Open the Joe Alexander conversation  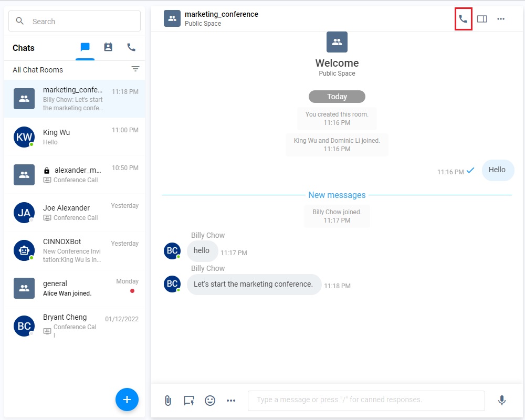pyautogui.click(x=75, y=212)
